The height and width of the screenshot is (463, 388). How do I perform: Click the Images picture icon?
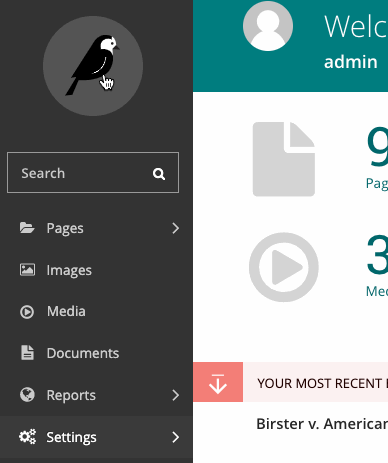click(27, 270)
